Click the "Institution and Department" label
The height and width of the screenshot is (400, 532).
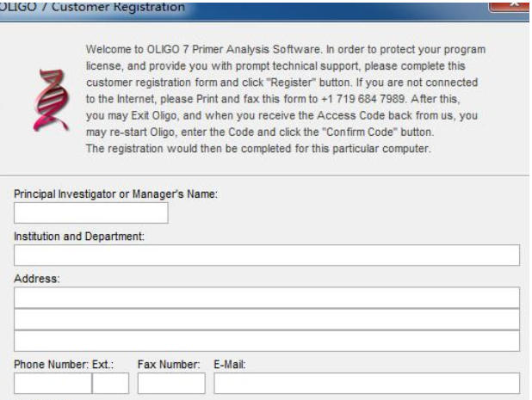pos(78,237)
